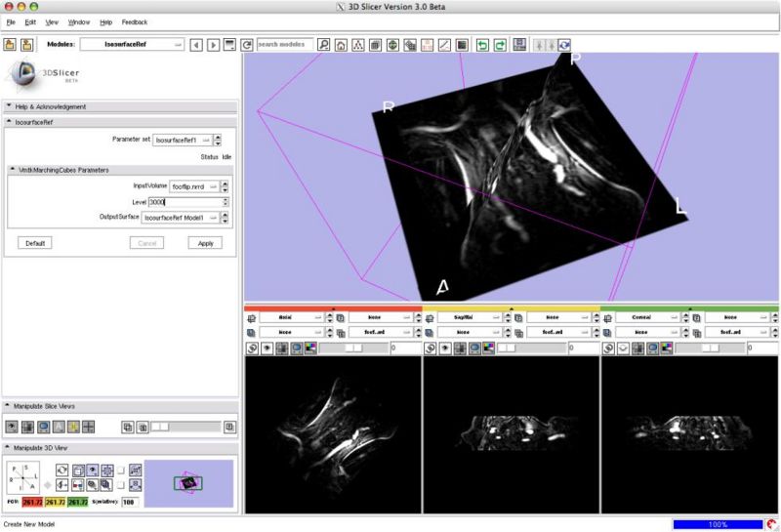This screenshot has height=532, width=781.
Task: Open the Window menu
Action: 79,22
